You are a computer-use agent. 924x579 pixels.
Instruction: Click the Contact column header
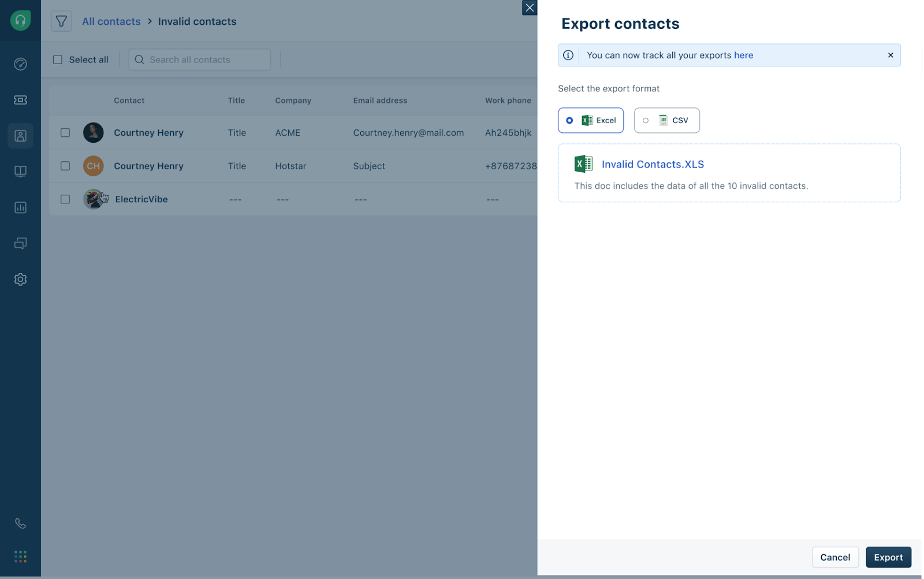[x=129, y=101]
